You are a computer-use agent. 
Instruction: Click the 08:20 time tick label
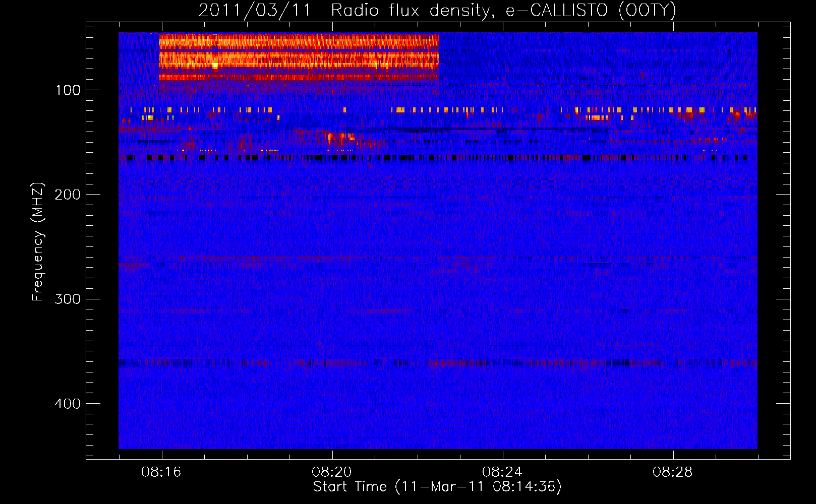tap(332, 472)
